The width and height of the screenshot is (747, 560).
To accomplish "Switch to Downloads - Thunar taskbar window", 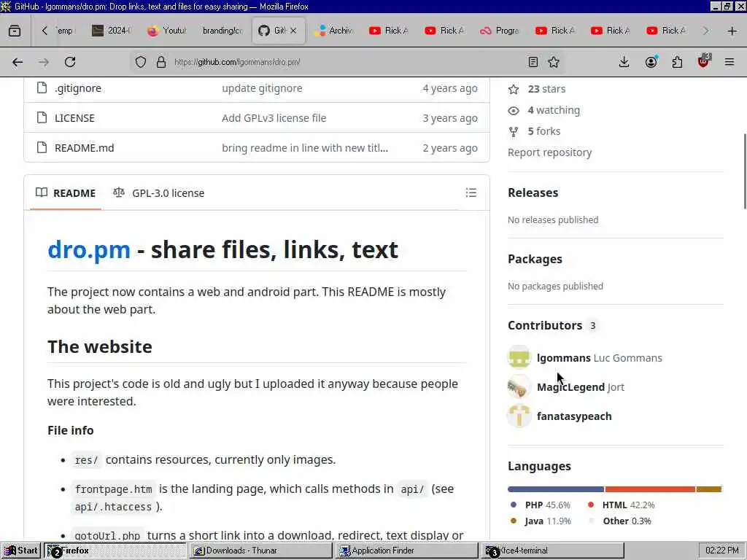I will tap(260, 551).
